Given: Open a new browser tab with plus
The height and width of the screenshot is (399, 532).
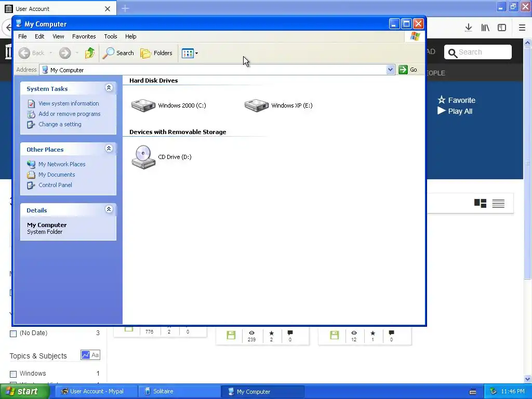Looking at the screenshot, I should 125,8.
